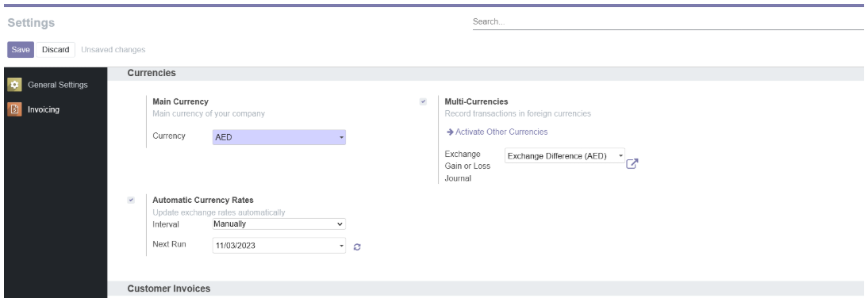This screenshot has height=298, width=868.
Task: Click the Settings page title
Action: tap(31, 23)
